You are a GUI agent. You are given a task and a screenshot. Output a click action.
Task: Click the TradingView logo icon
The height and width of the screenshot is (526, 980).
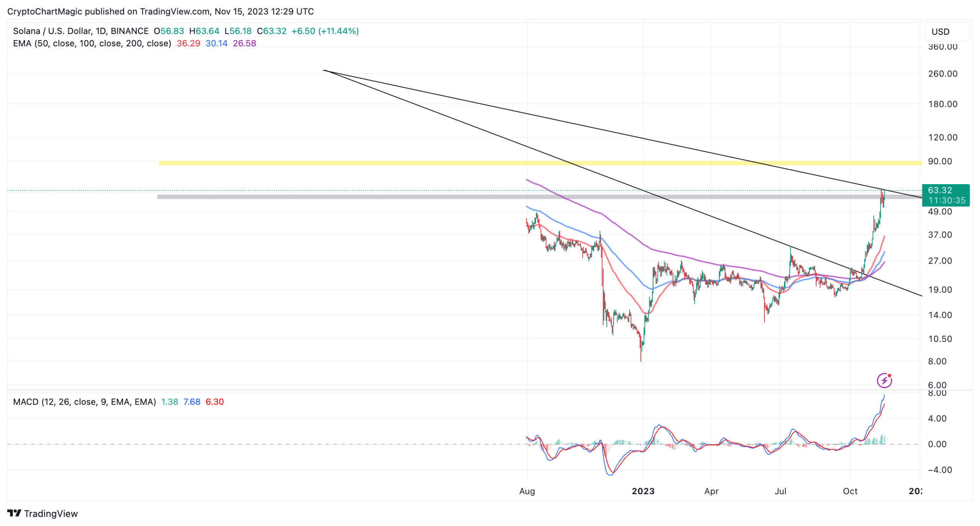14,513
